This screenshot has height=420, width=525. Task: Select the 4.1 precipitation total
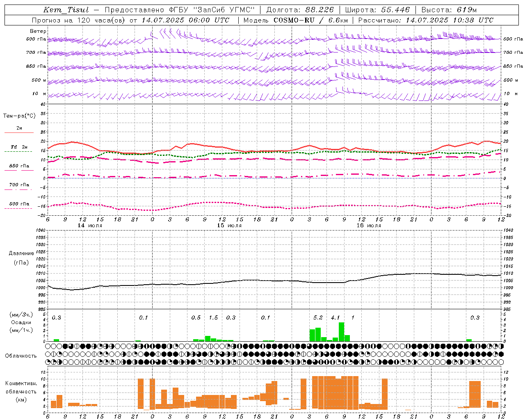pyautogui.click(x=336, y=317)
